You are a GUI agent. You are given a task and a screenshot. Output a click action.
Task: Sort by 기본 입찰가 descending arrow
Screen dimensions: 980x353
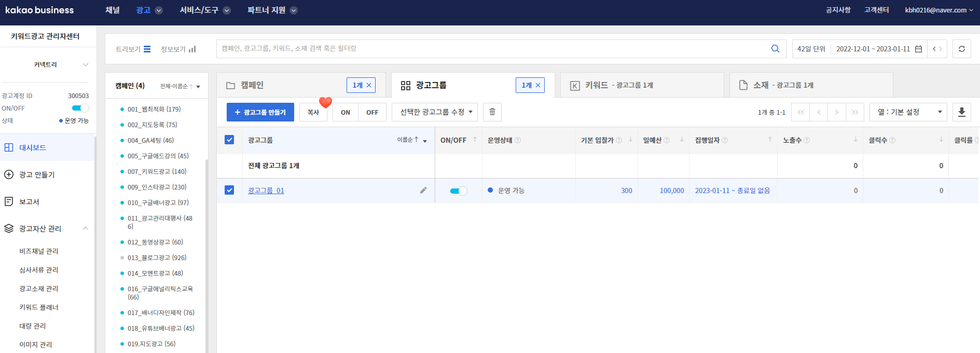coord(630,139)
